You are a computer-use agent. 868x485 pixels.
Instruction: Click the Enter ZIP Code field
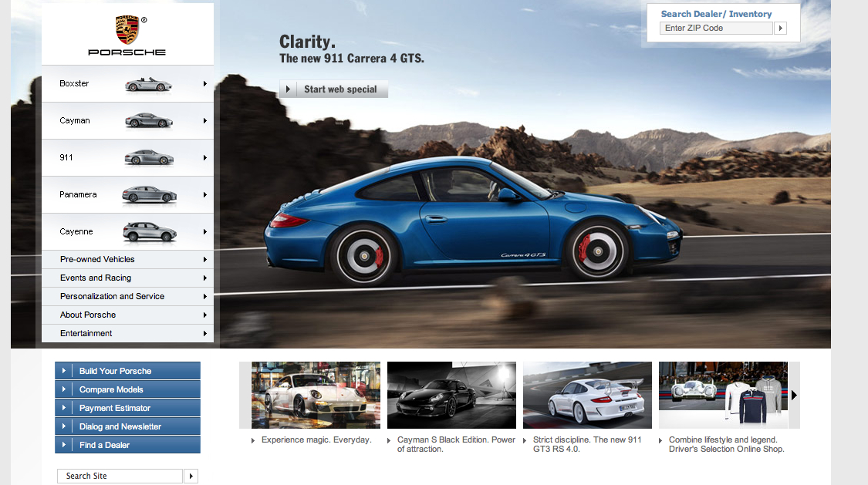coord(716,29)
